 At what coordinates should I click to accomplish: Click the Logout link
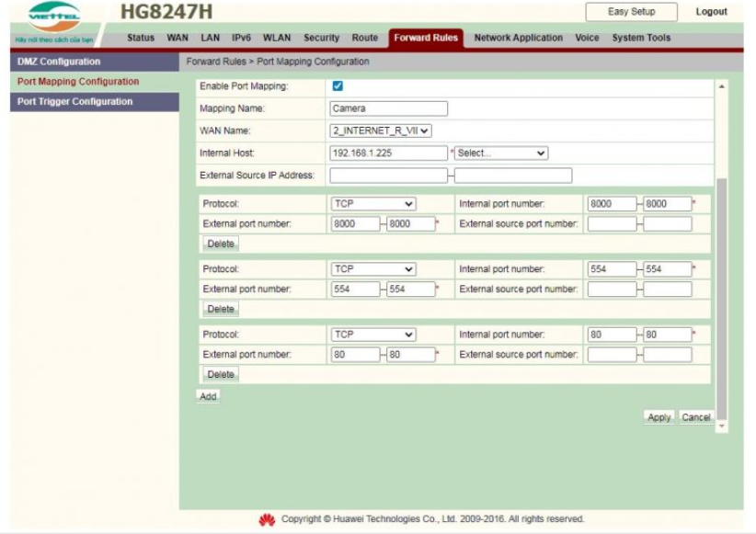pyautogui.click(x=711, y=12)
